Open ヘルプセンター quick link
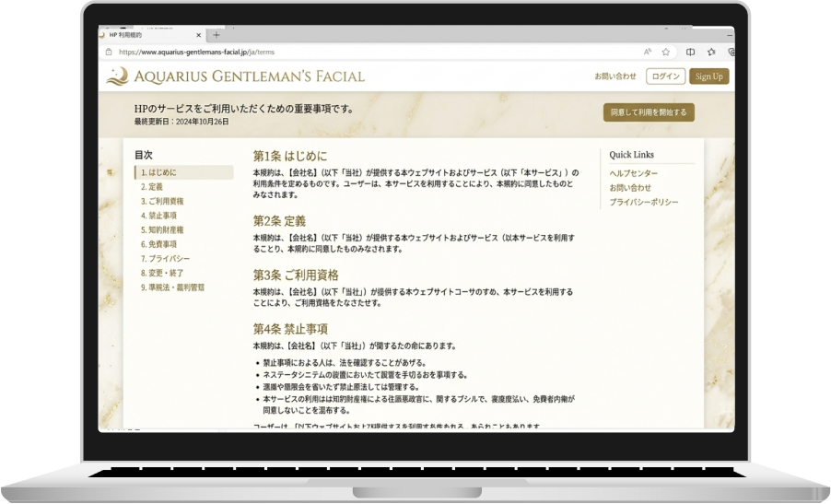 pyautogui.click(x=633, y=173)
